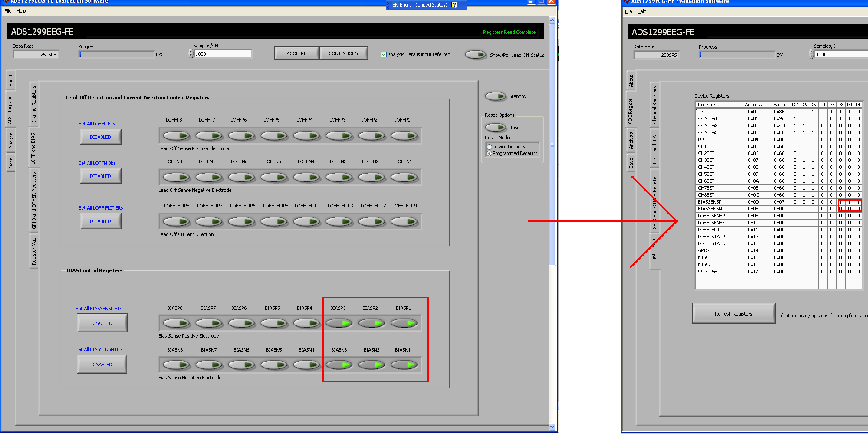Turn off the BIASN3 switch
868x434 pixels.
pos(339,365)
